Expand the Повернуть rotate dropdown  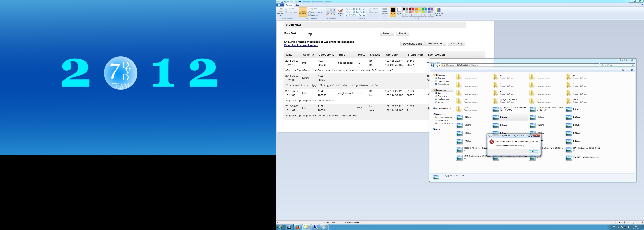pyautogui.click(x=315, y=15)
